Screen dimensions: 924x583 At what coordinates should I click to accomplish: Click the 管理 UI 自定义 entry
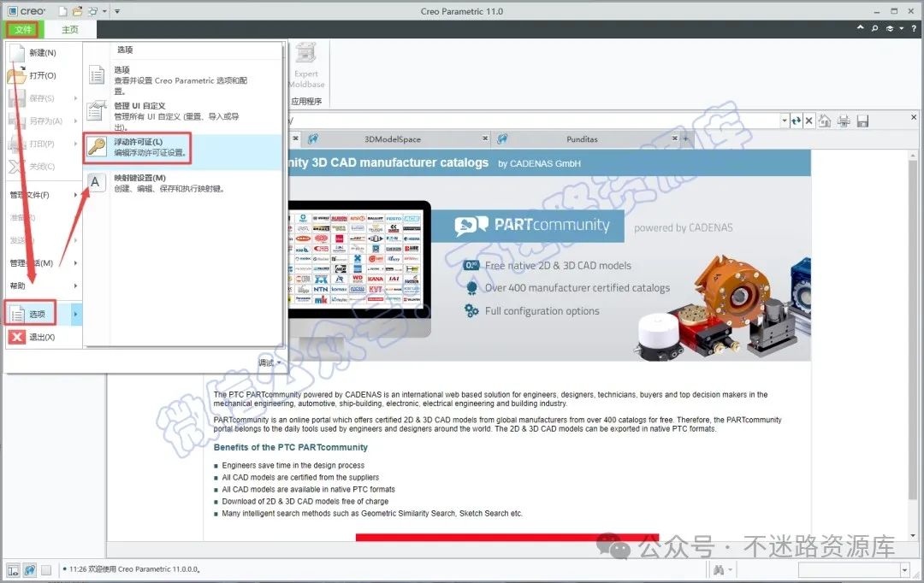point(181,116)
